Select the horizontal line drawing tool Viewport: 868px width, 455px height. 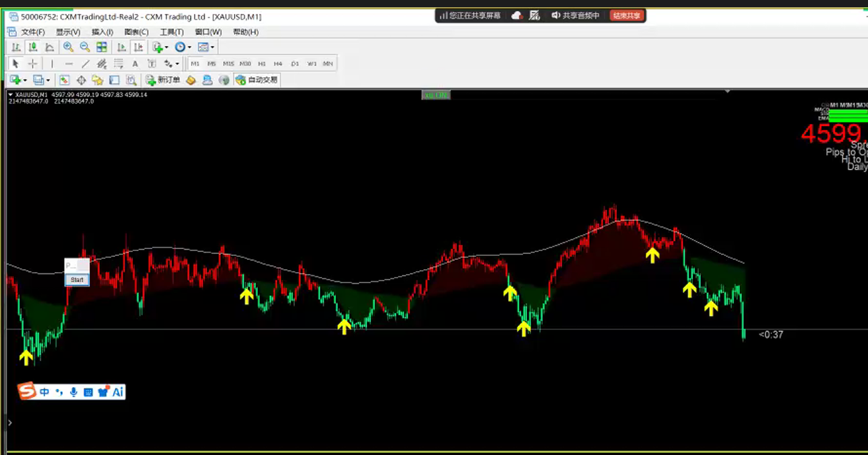(x=69, y=64)
